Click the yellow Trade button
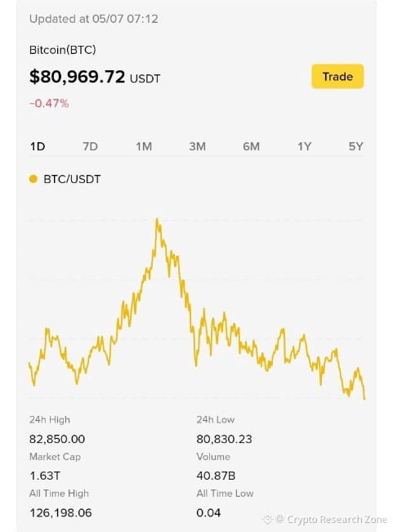Image resolution: width=393 pixels, height=532 pixels. pos(337,76)
